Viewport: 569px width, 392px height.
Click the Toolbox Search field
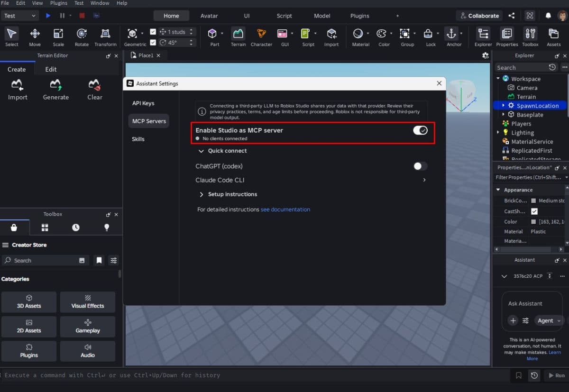(x=46, y=260)
